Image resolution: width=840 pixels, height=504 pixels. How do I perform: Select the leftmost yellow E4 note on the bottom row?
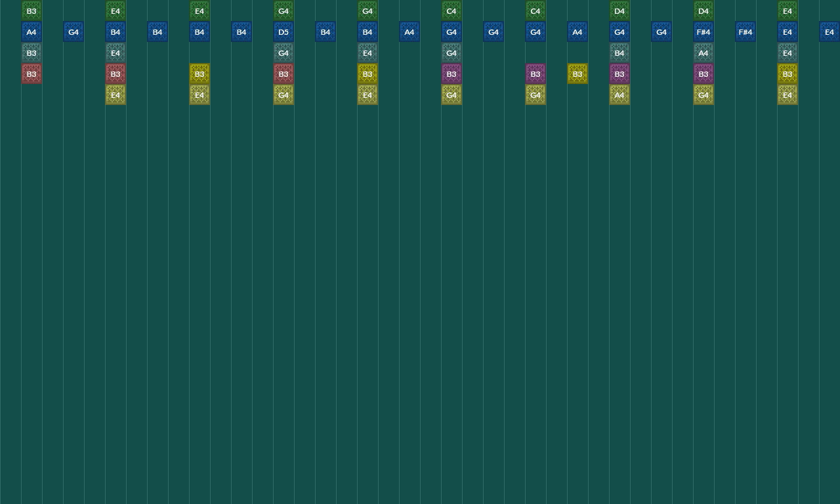point(115,94)
